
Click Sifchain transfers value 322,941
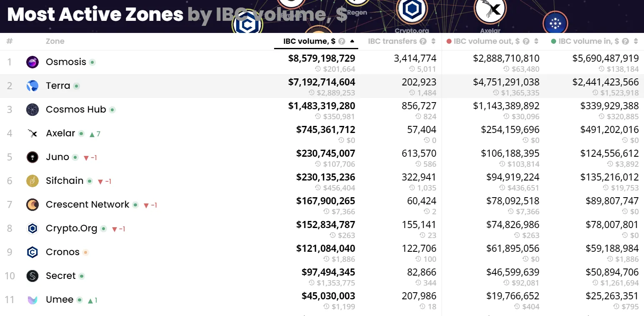(419, 177)
